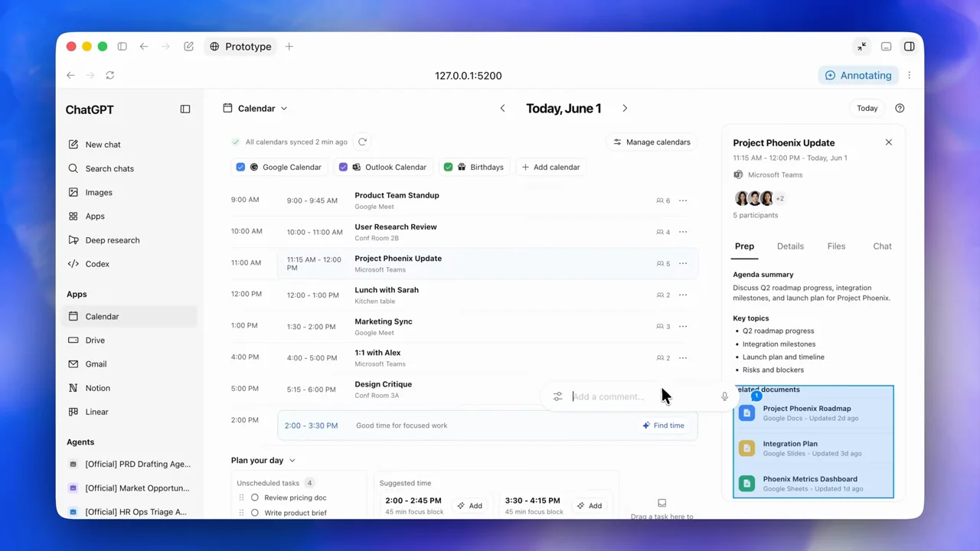Close the Project Phoenix Update panel

point(889,142)
